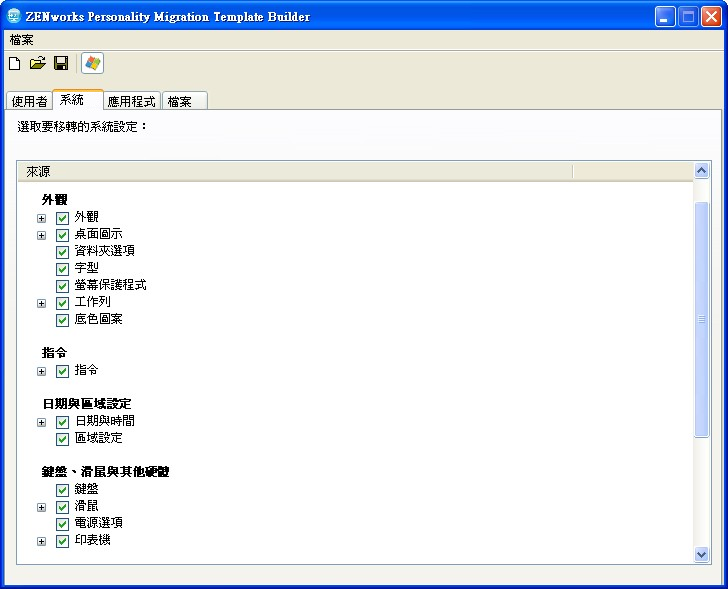The height and width of the screenshot is (589, 728).
Task: Select the 資料夾選項 label text
Action: click(x=104, y=251)
